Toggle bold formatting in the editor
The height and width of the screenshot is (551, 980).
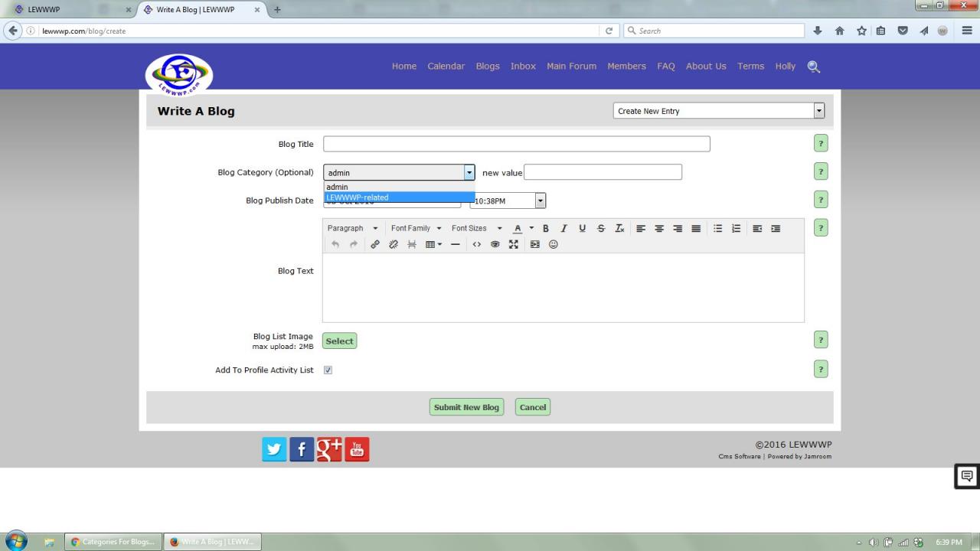[x=546, y=228]
